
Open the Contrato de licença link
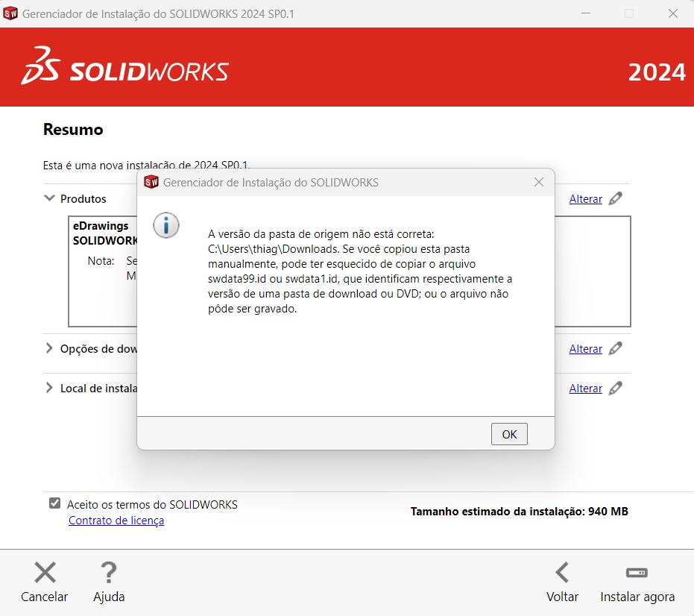[116, 521]
